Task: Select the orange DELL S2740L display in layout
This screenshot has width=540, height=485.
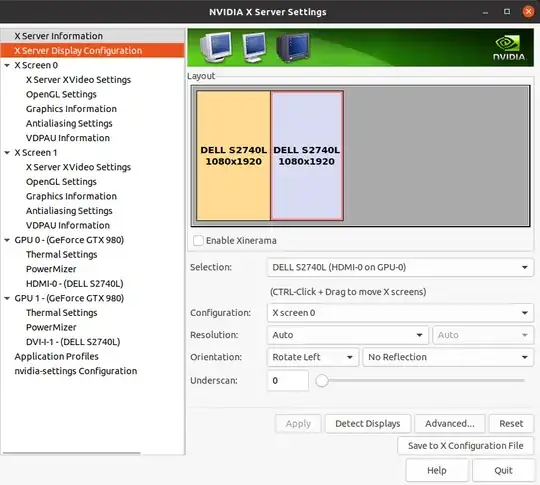Action: pyautogui.click(x=233, y=155)
